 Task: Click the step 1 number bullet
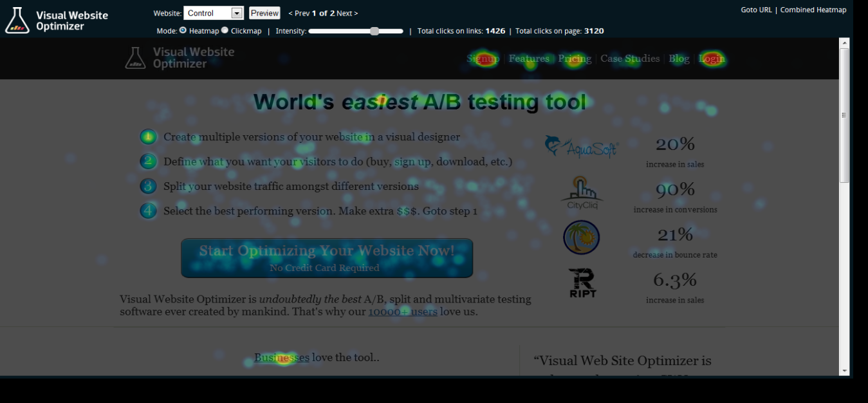tap(148, 136)
